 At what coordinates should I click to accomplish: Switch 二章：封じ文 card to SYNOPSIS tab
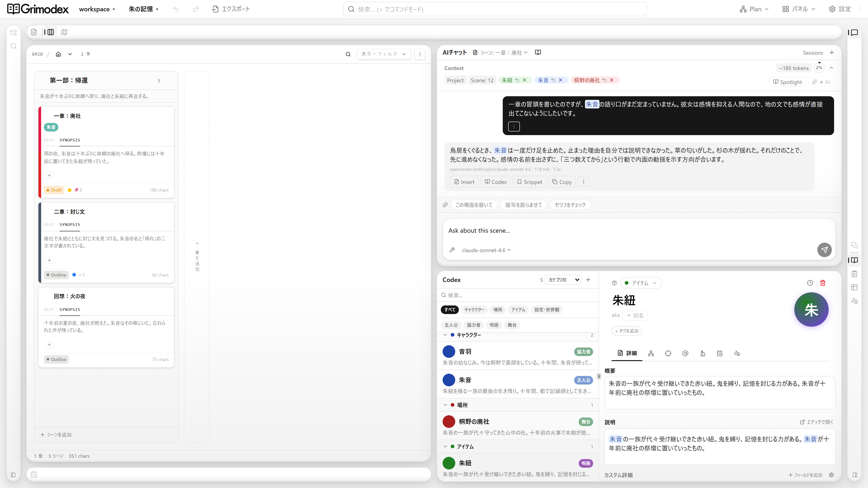click(x=70, y=225)
